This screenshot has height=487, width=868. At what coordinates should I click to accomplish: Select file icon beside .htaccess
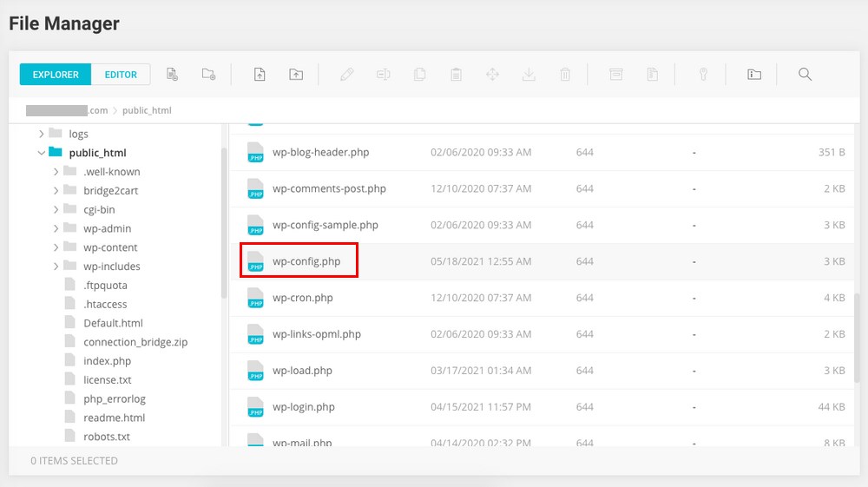click(69, 303)
